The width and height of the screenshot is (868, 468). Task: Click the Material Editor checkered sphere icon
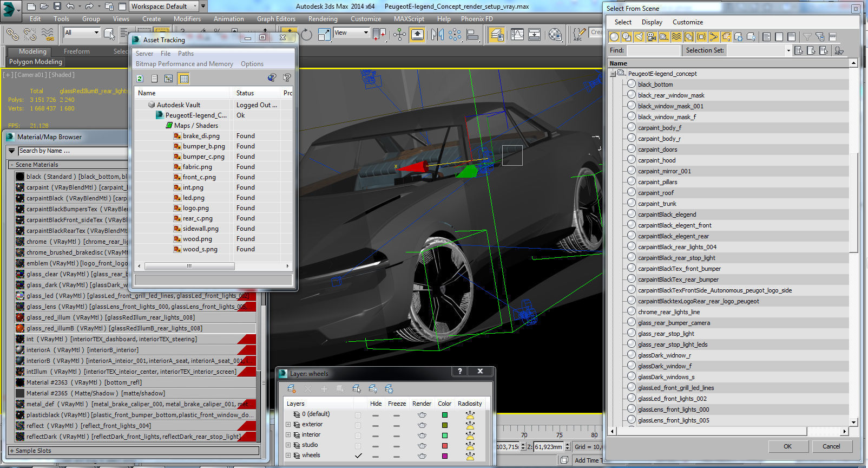coord(555,35)
